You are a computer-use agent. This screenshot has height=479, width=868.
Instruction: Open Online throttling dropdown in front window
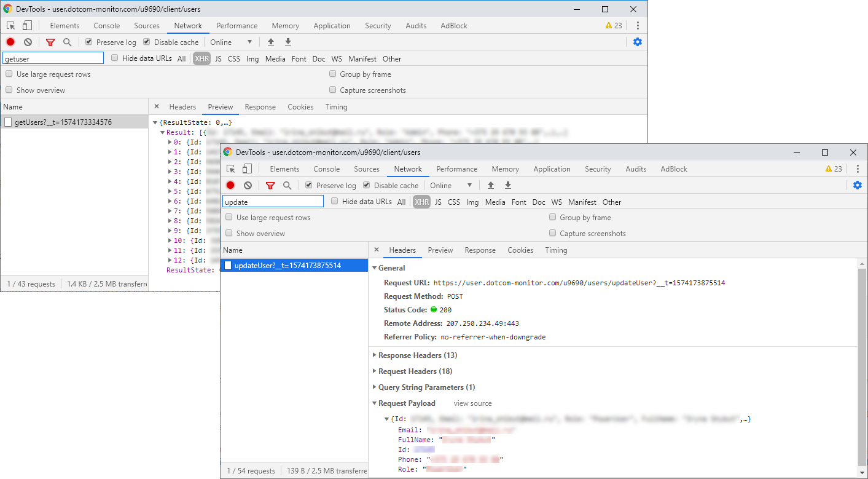(451, 185)
